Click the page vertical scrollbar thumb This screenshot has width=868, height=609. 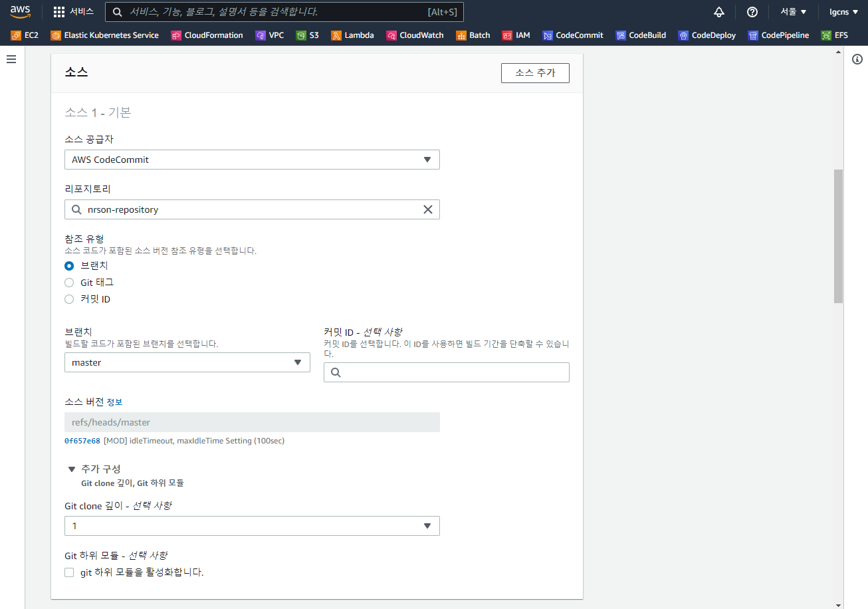point(839,236)
